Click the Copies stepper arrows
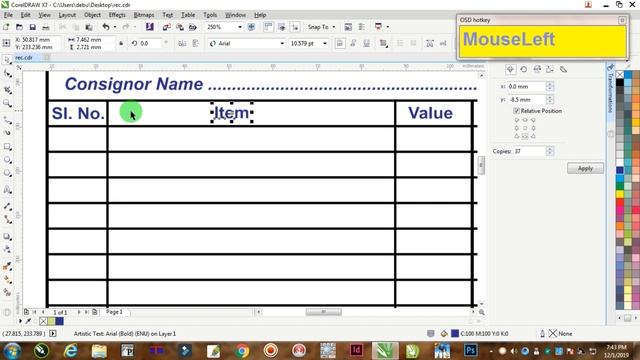Viewport: 640px width, 360px height. click(550, 151)
